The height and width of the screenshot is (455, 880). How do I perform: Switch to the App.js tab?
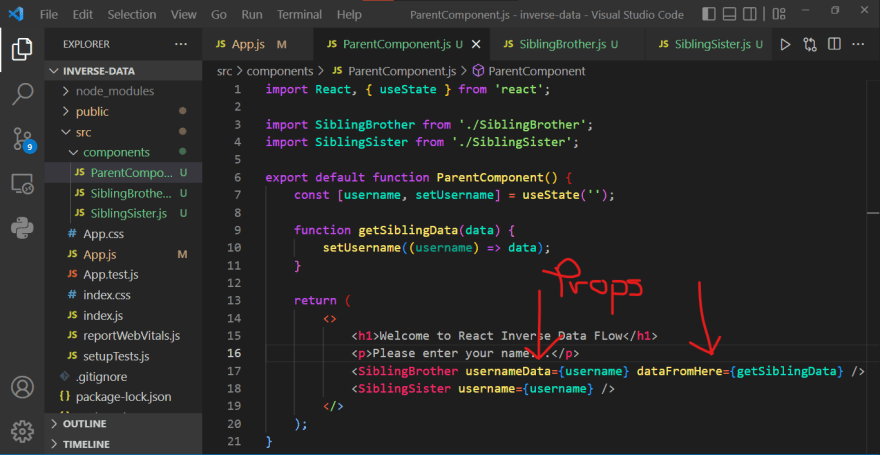click(258, 44)
